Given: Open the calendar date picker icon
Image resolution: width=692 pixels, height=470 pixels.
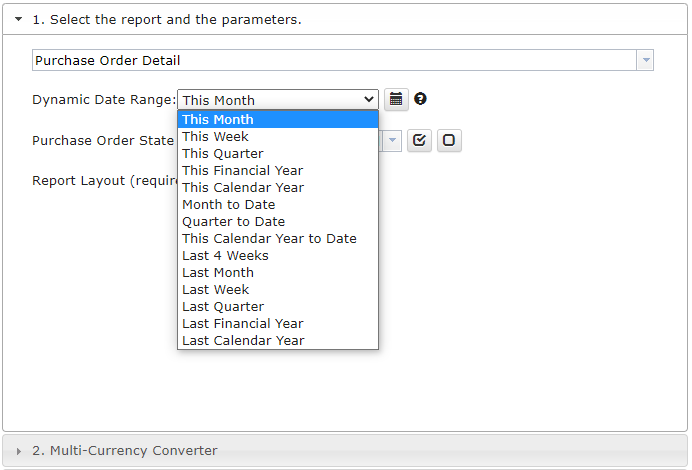Looking at the screenshot, I should 396,99.
